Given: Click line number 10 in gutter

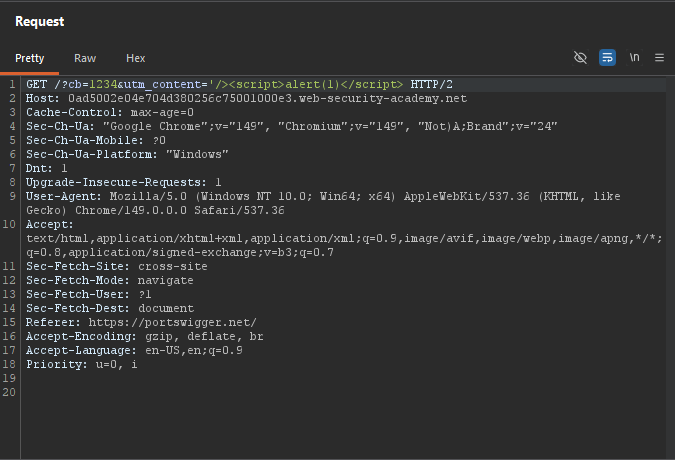Looking at the screenshot, I should [x=9, y=224].
